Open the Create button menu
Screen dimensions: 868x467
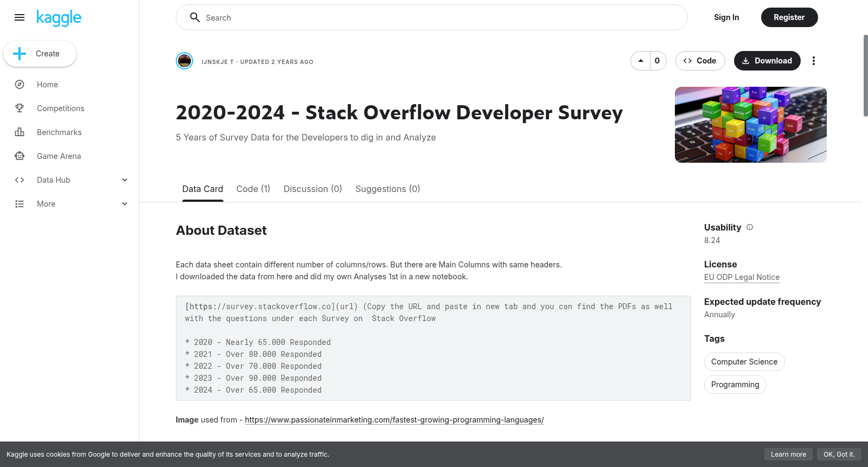(x=40, y=54)
